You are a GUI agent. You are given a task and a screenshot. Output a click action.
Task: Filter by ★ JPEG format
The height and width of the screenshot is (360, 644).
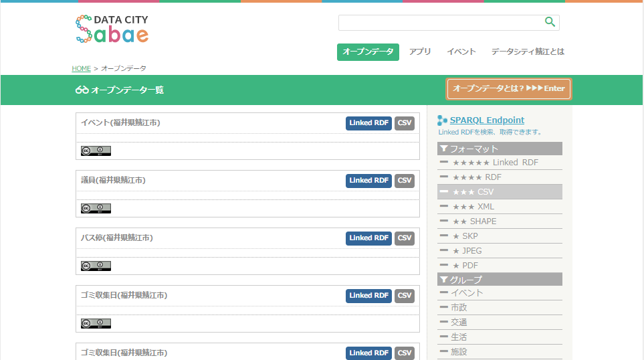[x=500, y=251]
